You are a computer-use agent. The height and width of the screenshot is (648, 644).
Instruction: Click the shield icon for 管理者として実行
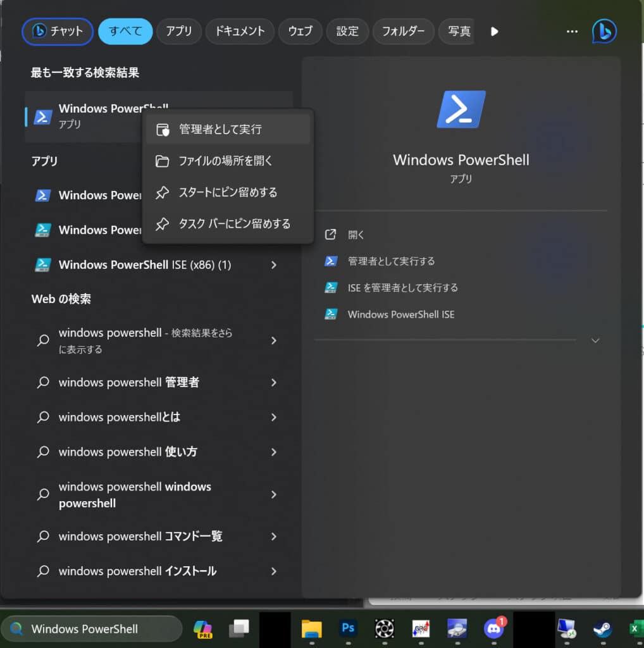pos(163,129)
